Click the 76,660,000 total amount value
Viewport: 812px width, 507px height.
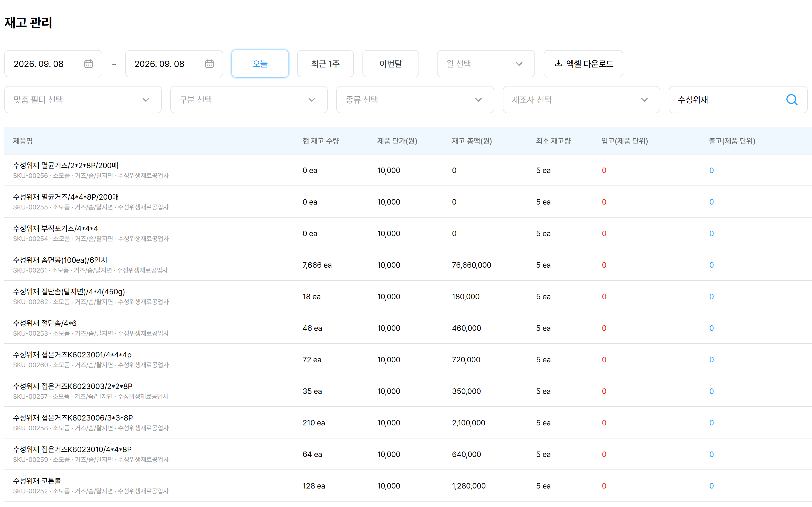point(471,265)
